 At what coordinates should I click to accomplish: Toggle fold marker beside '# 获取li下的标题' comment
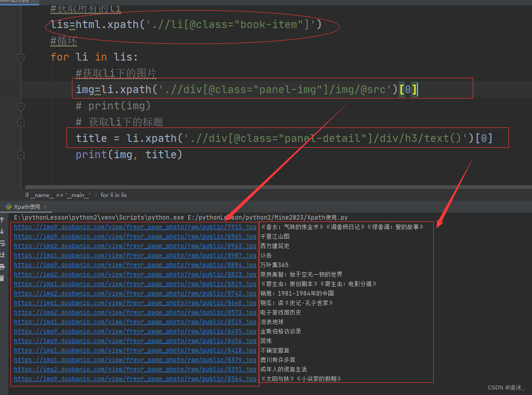[21, 122]
